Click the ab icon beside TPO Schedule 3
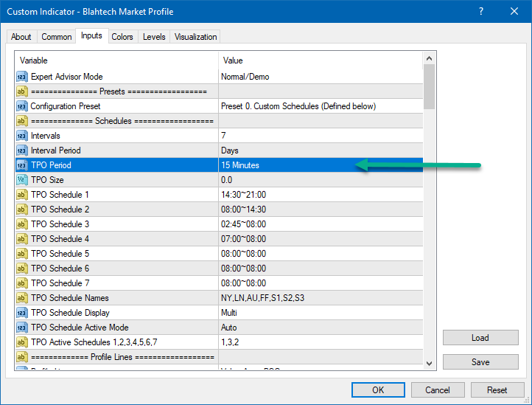 coord(21,224)
